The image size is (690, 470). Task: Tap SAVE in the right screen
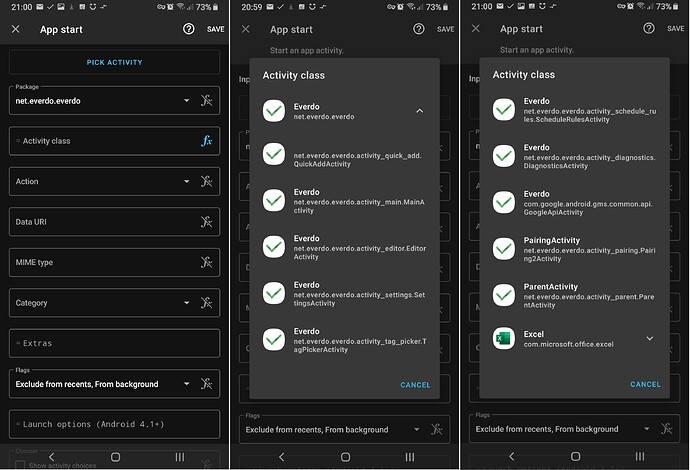pyautogui.click(x=675, y=29)
